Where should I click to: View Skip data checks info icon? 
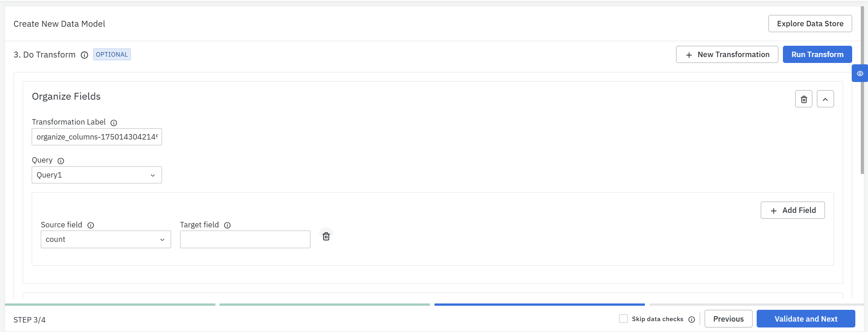(x=692, y=319)
